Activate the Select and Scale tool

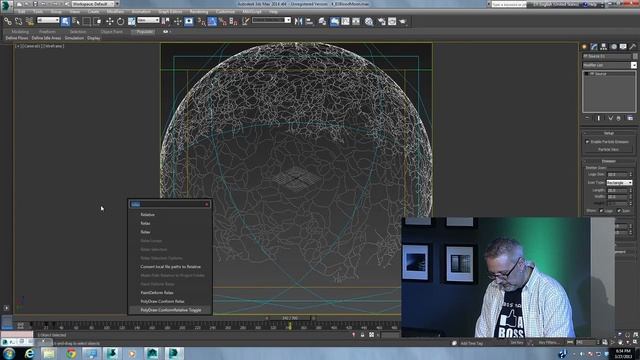pos(131,22)
